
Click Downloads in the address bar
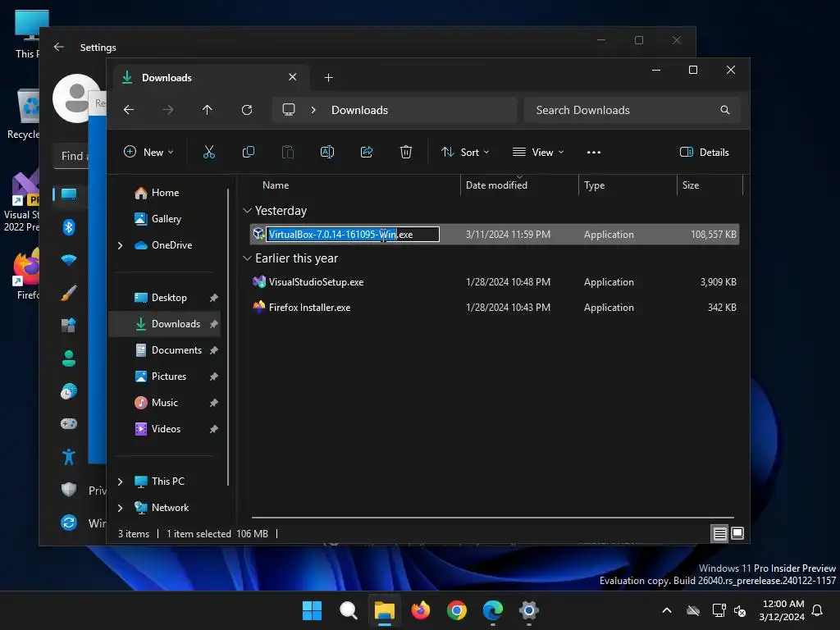tap(359, 110)
